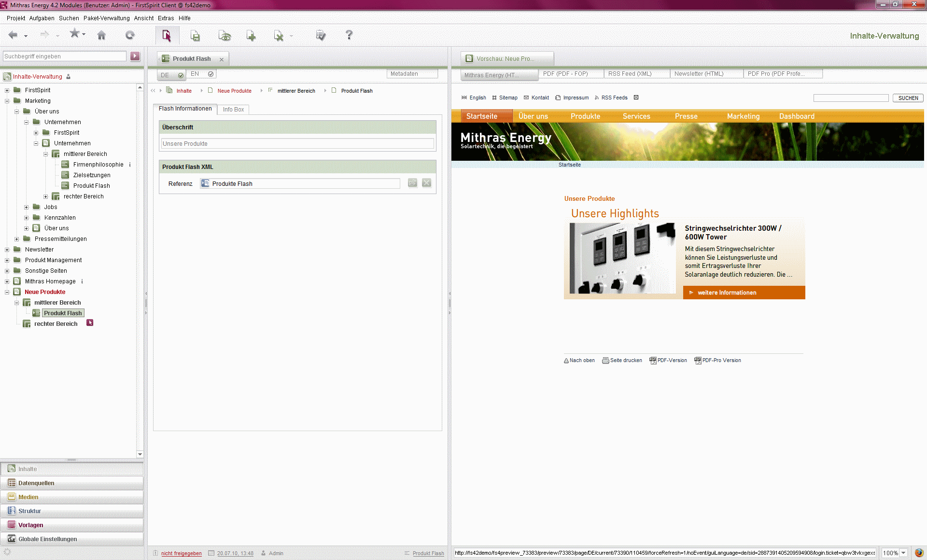Click the weitere Informationen button

tap(744, 293)
